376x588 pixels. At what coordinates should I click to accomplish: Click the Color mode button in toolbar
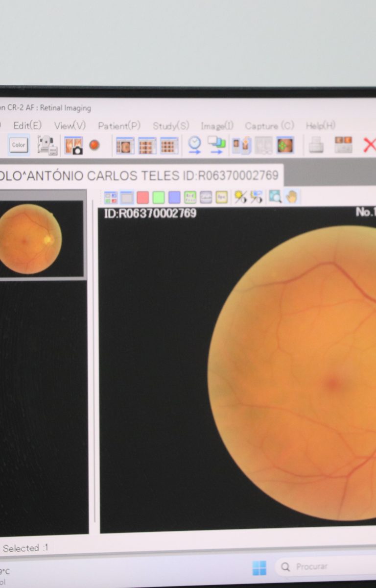point(19,145)
